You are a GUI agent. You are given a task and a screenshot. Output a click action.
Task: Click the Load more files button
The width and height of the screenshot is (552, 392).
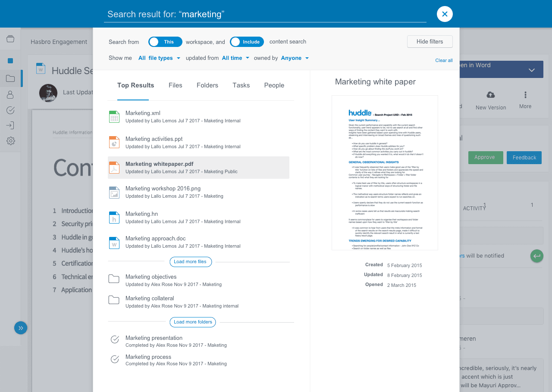point(190,261)
